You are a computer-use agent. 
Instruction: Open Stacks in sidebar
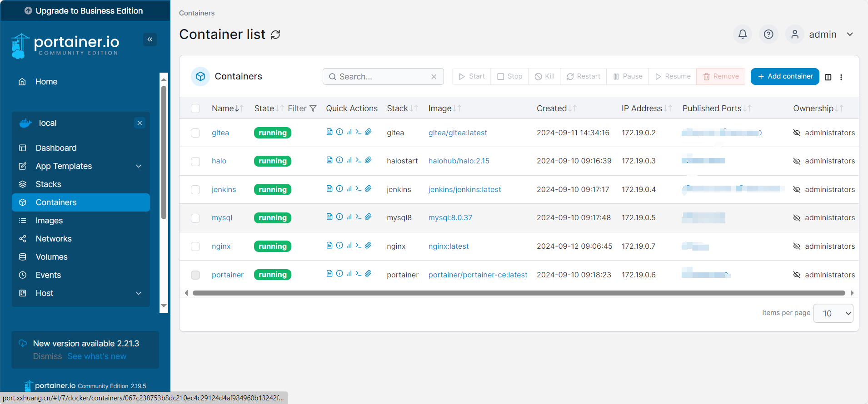click(81, 184)
